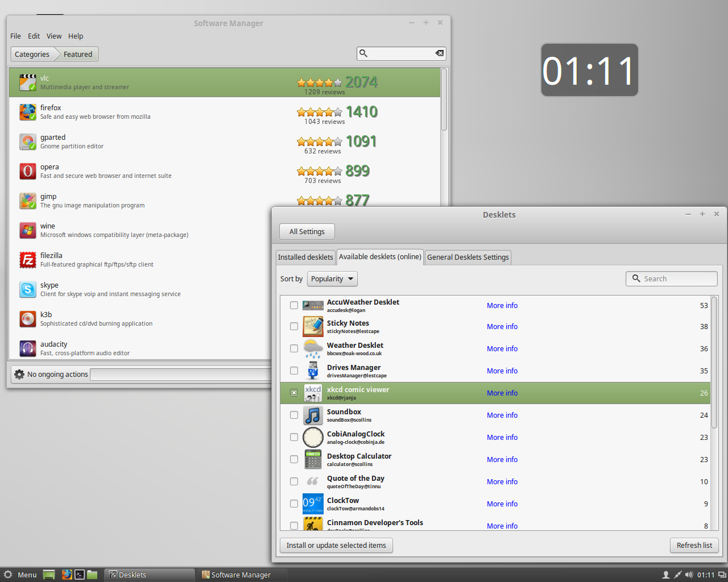Click the skype icon in the list

(x=28, y=289)
